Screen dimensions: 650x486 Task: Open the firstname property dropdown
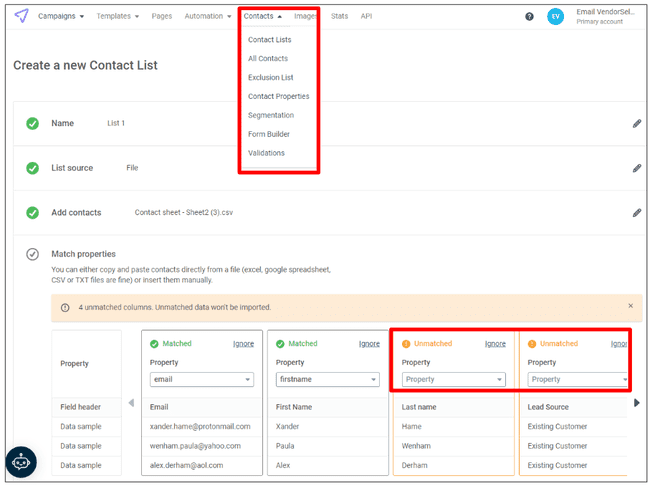click(327, 379)
